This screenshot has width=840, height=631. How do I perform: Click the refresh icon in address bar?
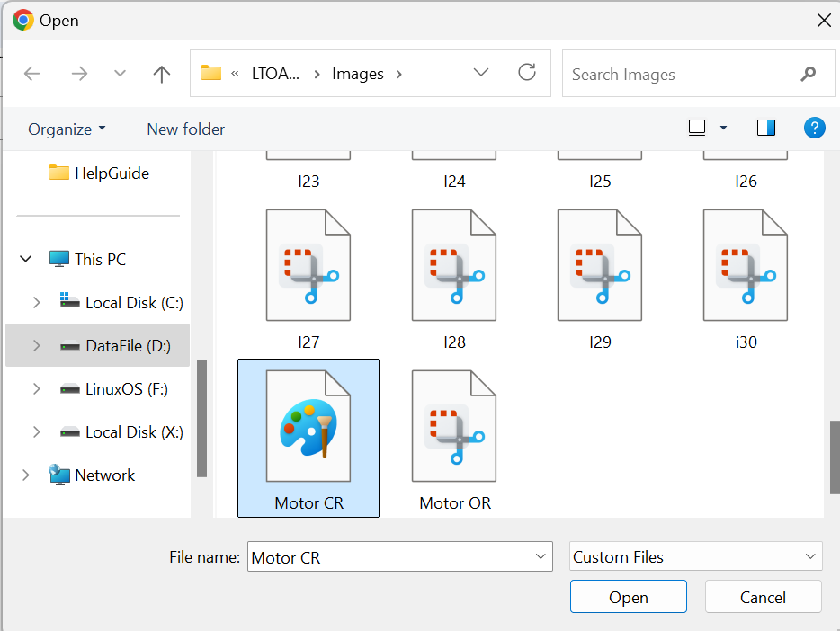pos(527,74)
